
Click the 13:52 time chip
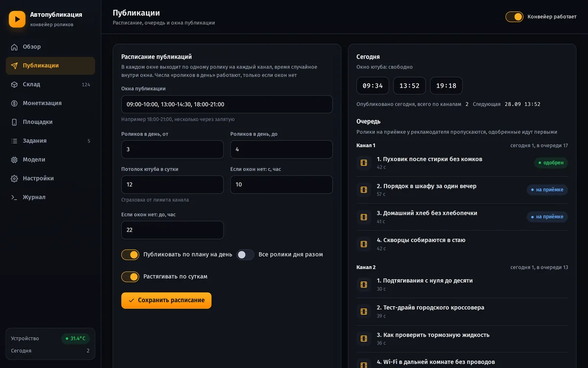click(410, 86)
